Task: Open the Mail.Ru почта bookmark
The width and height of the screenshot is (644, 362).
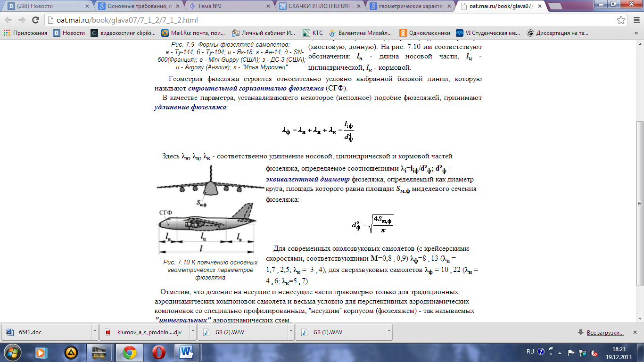Action: click(x=193, y=33)
